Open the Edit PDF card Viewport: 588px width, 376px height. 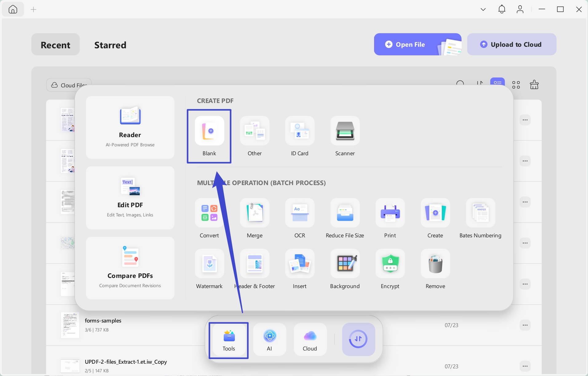(130, 198)
